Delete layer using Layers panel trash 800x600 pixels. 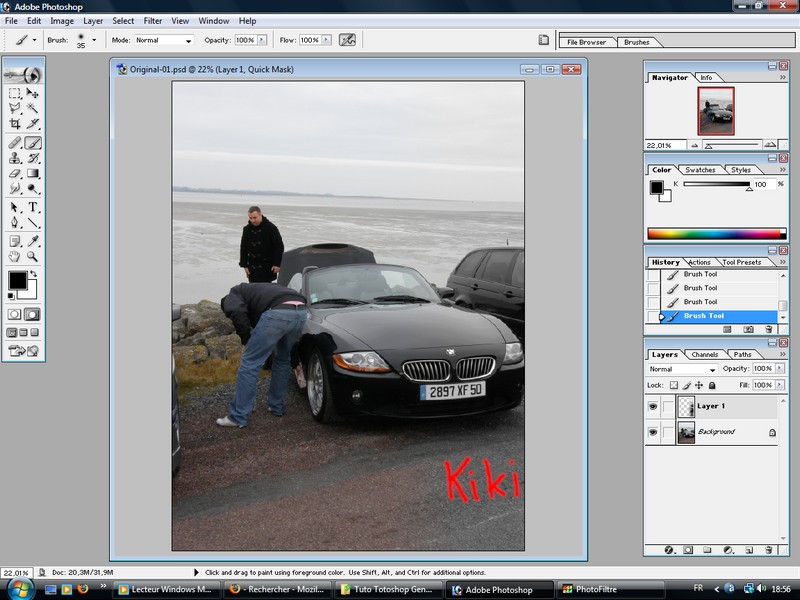768,550
